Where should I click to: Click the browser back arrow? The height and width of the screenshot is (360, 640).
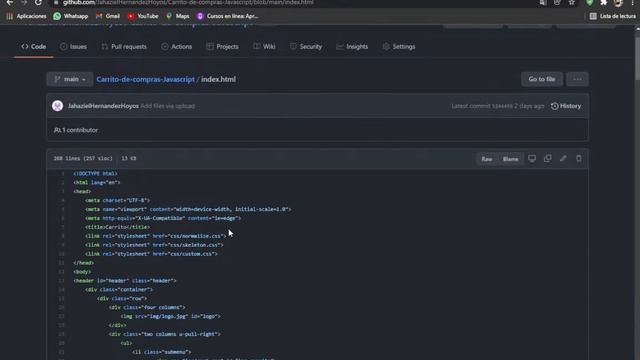click(9, 2)
